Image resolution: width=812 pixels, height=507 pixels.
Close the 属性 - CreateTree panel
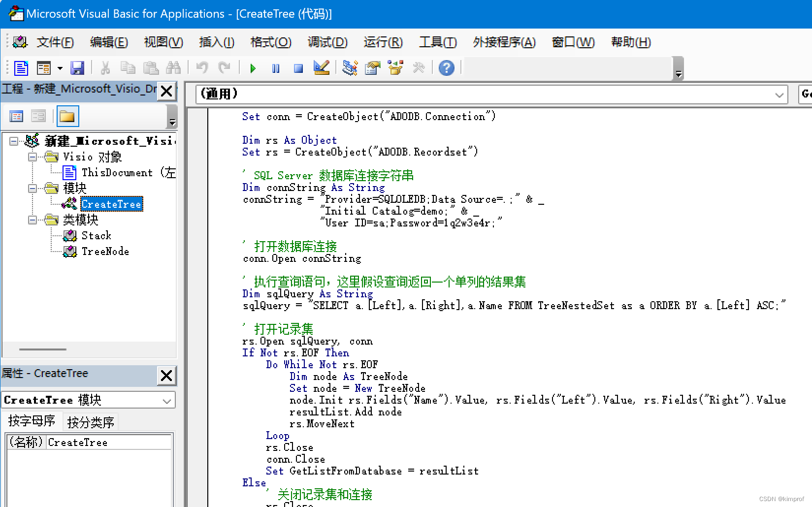click(x=167, y=376)
